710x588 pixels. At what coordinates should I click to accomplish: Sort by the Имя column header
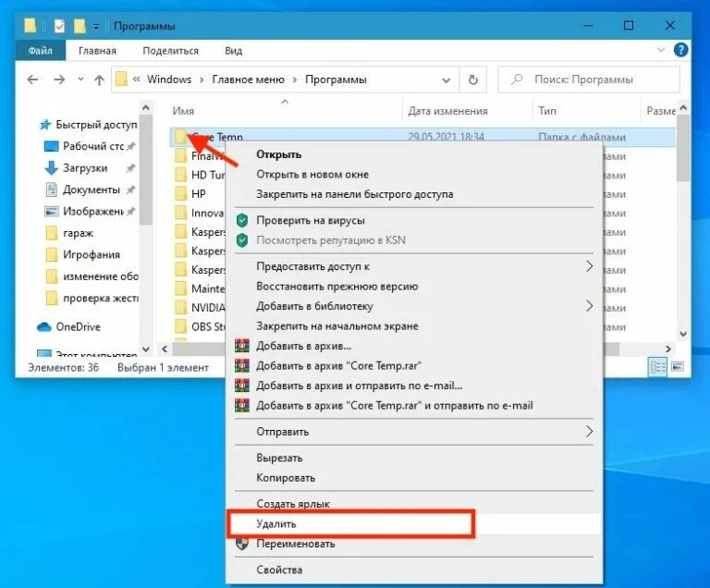[x=183, y=111]
